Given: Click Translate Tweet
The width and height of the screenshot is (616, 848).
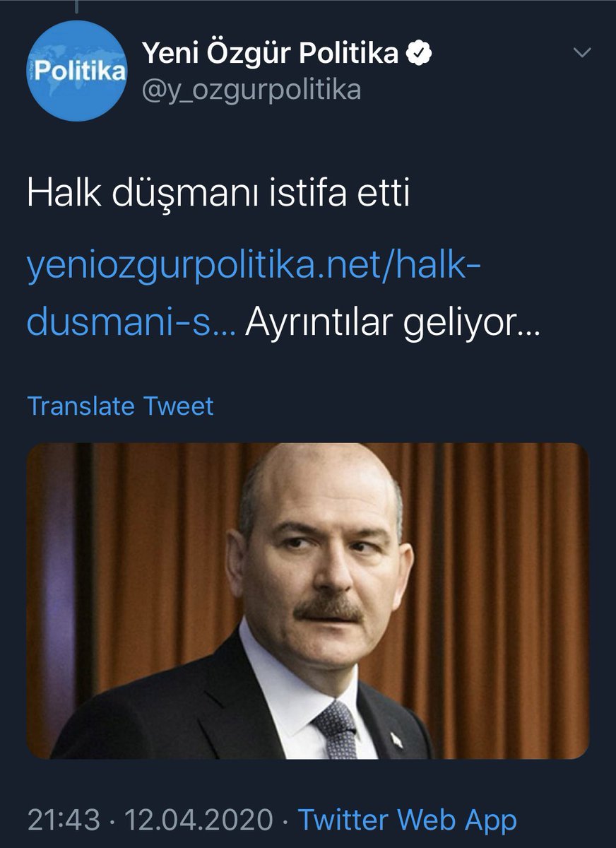Looking at the screenshot, I should tap(120, 406).
